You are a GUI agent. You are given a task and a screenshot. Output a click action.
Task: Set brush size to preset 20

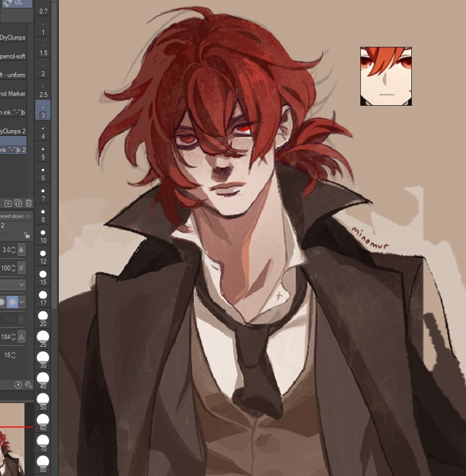[43, 319]
